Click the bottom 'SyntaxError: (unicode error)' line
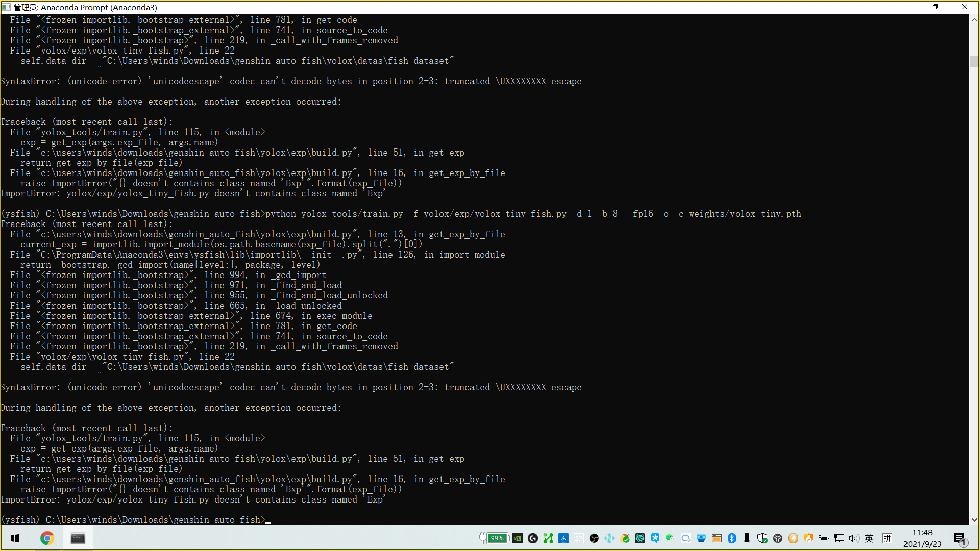 tap(291, 387)
